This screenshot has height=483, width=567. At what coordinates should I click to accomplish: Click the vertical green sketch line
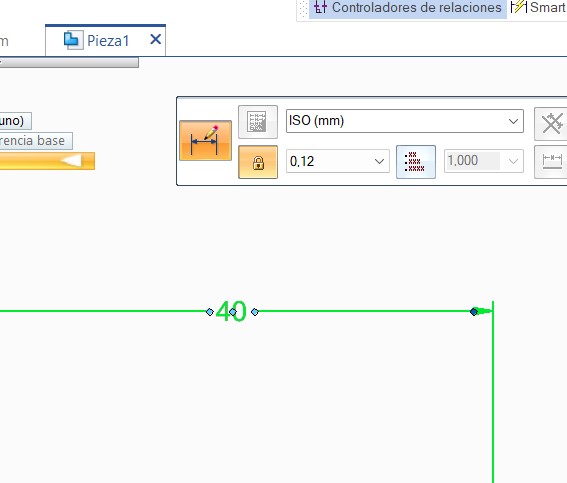click(x=493, y=392)
